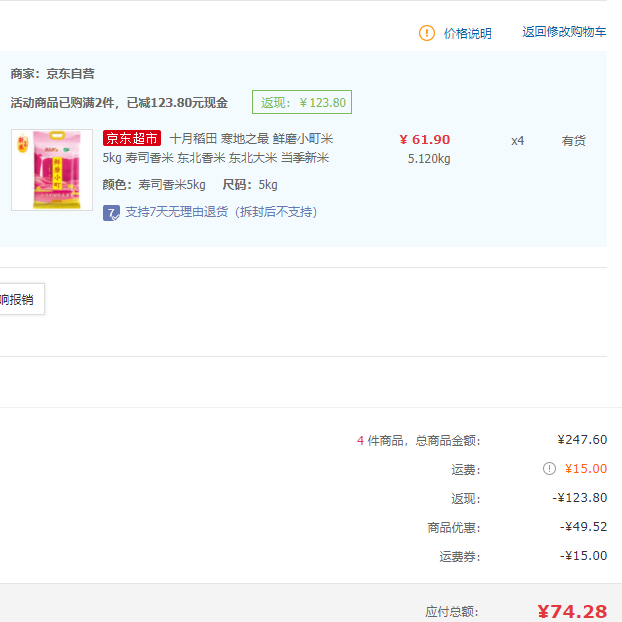
Task: Click the shipping fee info circle icon
Action: [x=549, y=468]
